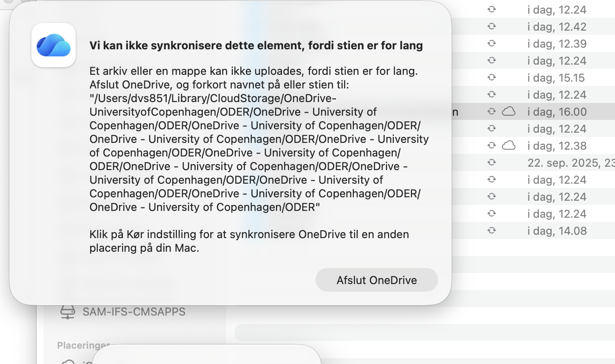Click the sync icon in the i dag, 12.42 row

492,26
